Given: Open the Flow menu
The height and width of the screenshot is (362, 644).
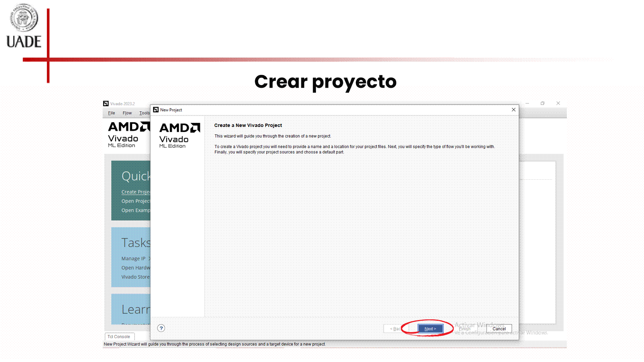Looking at the screenshot, I should [127, 113].
